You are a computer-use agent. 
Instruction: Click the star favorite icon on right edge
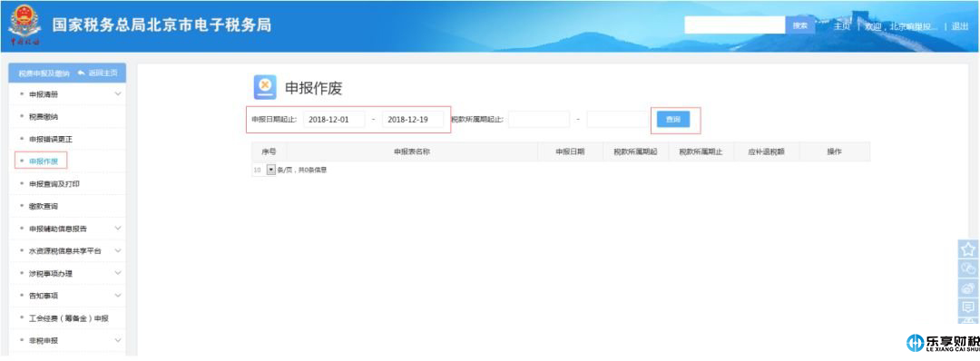coord(968,249)
